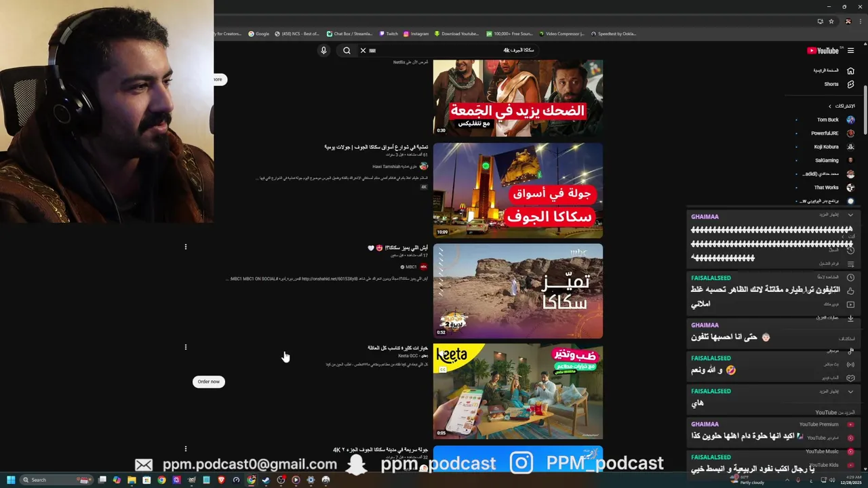This screenshot has height=488, width=868.
Task: Open Task View from the taskbar
Action: point(102,480)
